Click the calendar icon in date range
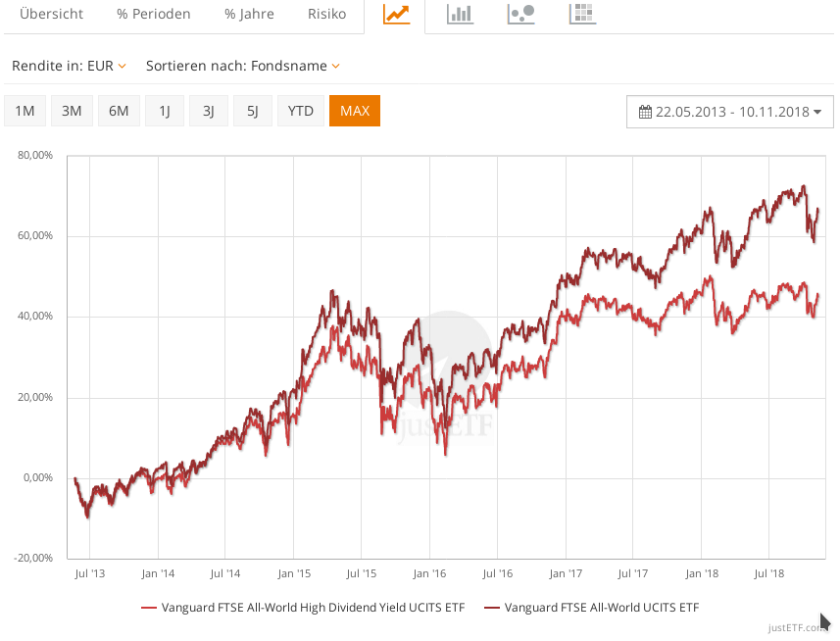 pos(645,112)
